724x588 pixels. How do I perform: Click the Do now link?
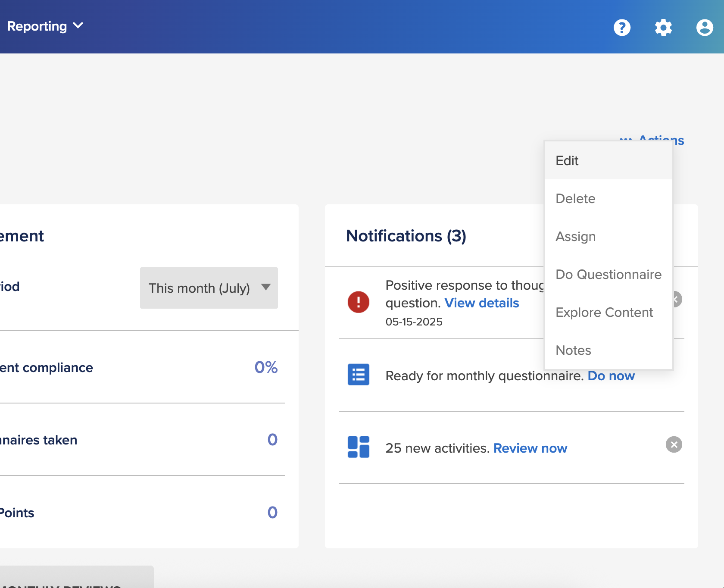coord(611,376)
